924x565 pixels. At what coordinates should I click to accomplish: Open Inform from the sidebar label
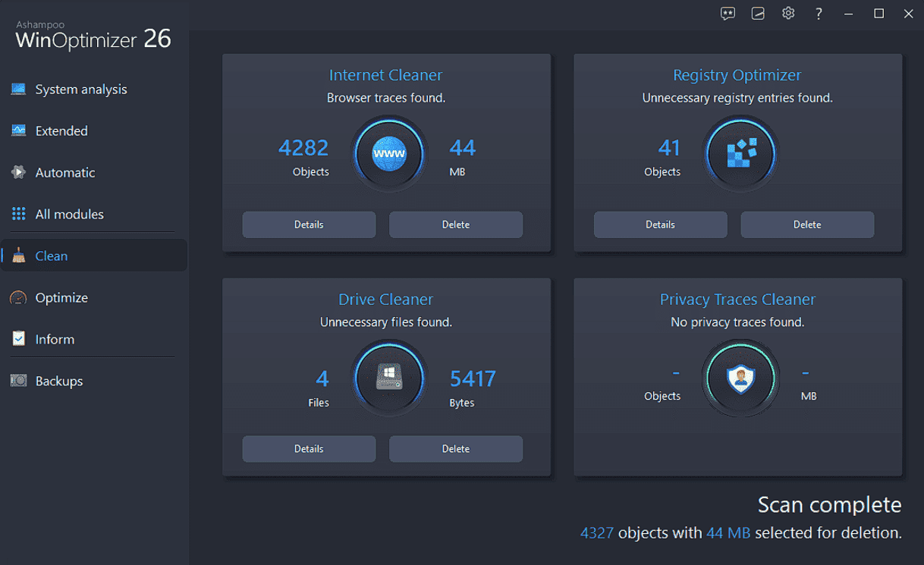pyautogui.click(x=55, y=339)
